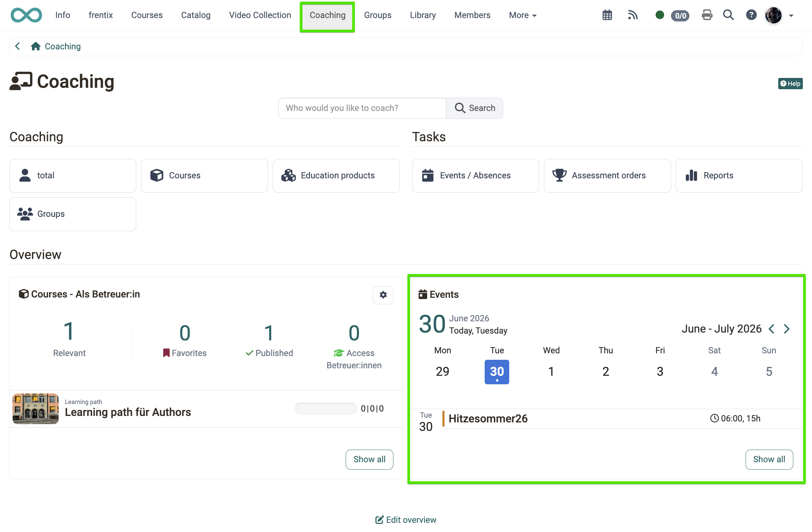Switch to the Groups tab
812x532 pixels.
point(377,15)
